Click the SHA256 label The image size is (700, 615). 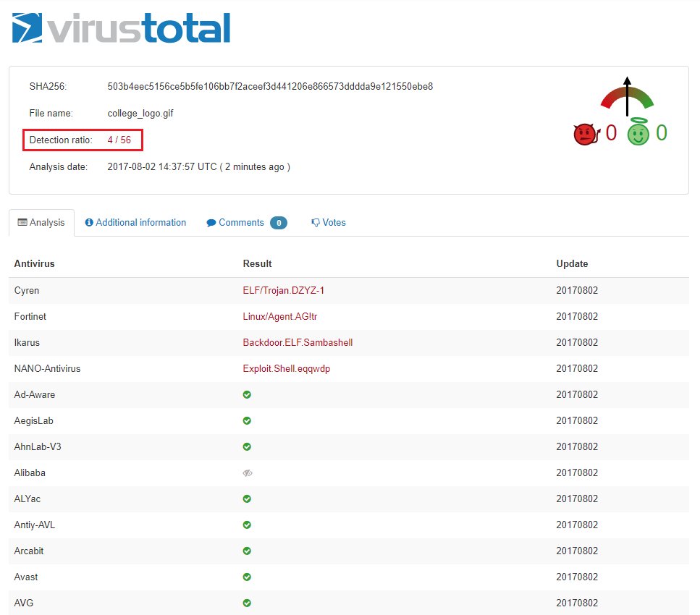tap(48, 87)
